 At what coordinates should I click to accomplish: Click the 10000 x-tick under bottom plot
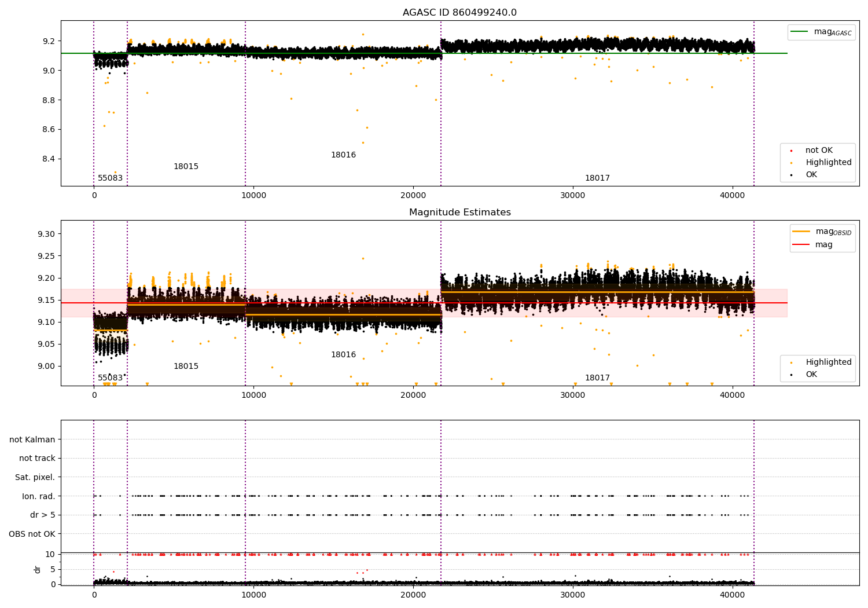click(253, 595)
